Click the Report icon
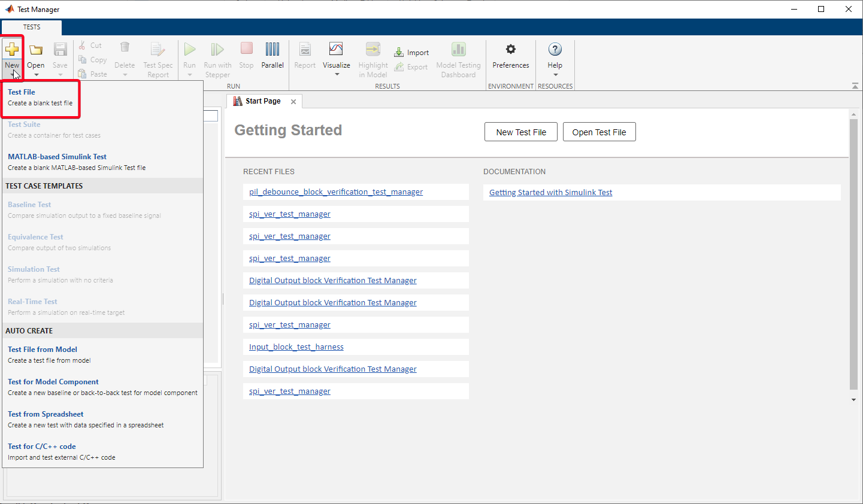Viewport: 863px width, 504px height. click(305, 49)
